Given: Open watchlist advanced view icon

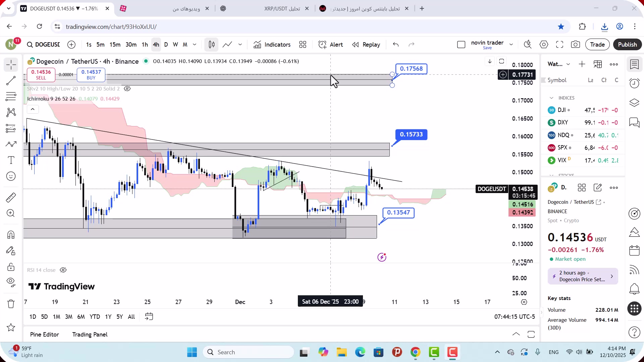Looking at the screenshot, I should [598, 64].
